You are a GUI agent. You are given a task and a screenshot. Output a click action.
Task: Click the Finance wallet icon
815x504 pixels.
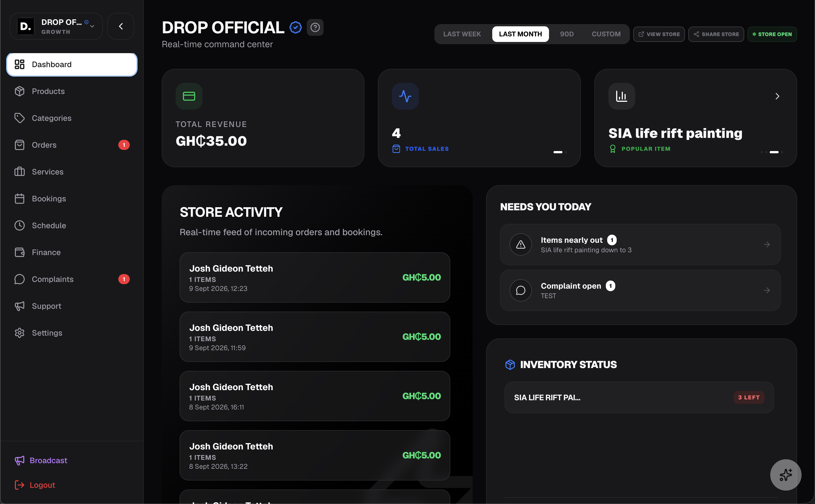(20, 252)
